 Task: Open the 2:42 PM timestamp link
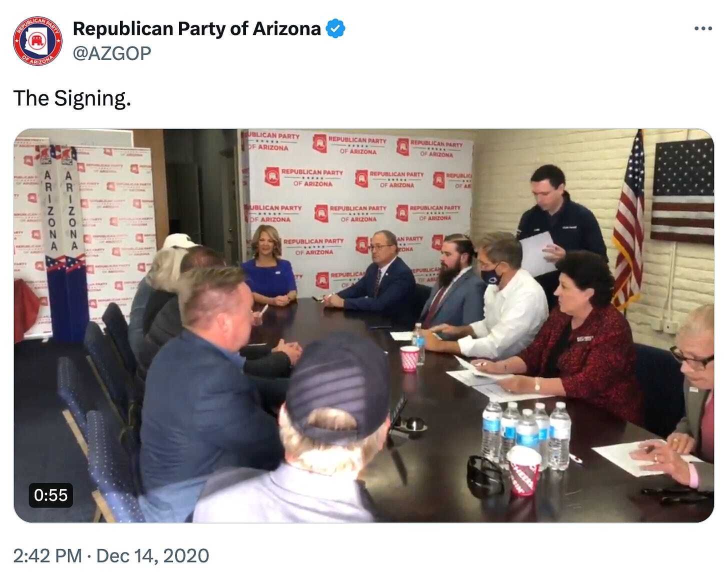pos(47,555)
